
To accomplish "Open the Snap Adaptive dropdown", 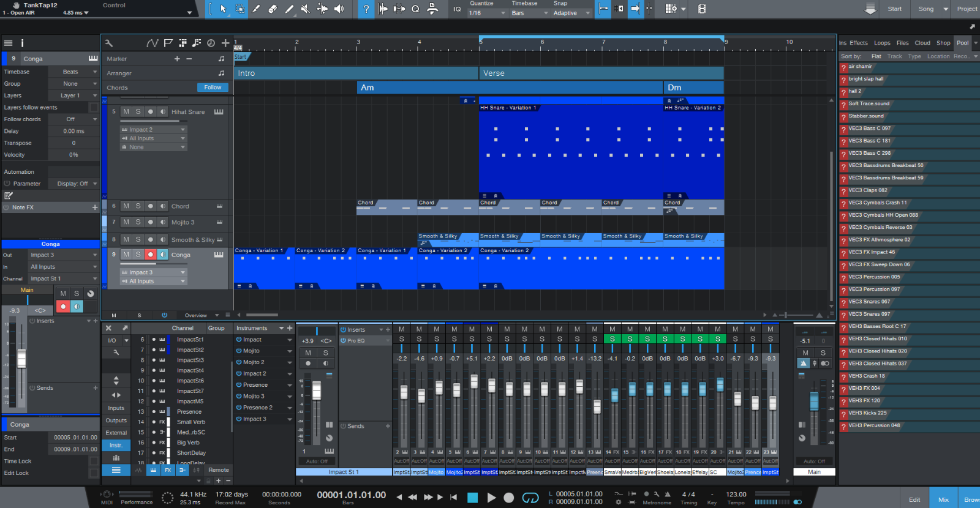I will (571, 13).
